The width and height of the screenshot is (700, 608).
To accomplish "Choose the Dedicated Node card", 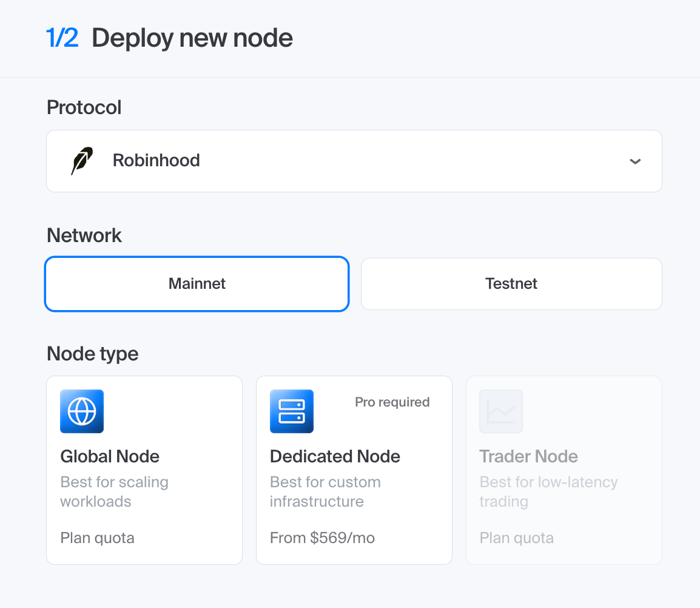I will [x=354, y=470].
